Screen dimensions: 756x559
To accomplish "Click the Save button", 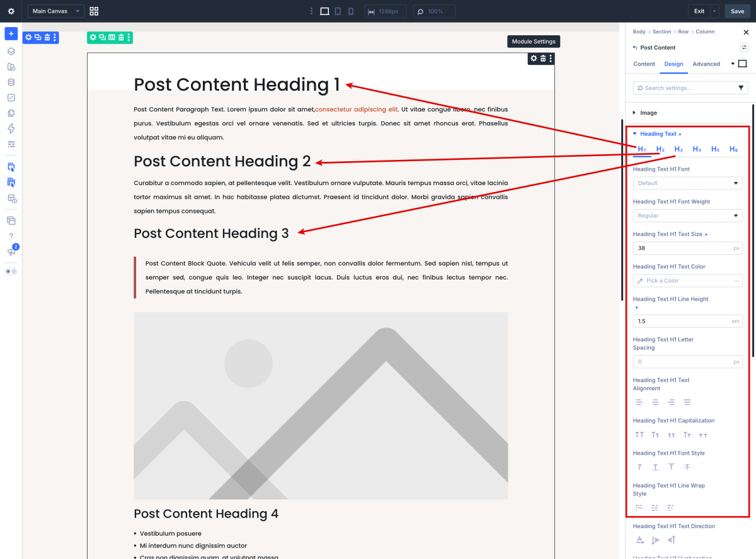I will click(x=737, y=11).
